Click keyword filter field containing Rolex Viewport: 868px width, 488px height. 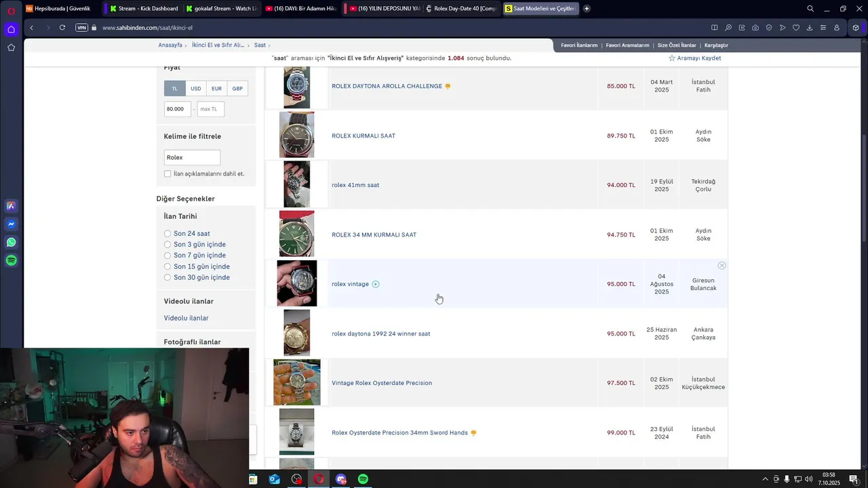click(192, 157)
